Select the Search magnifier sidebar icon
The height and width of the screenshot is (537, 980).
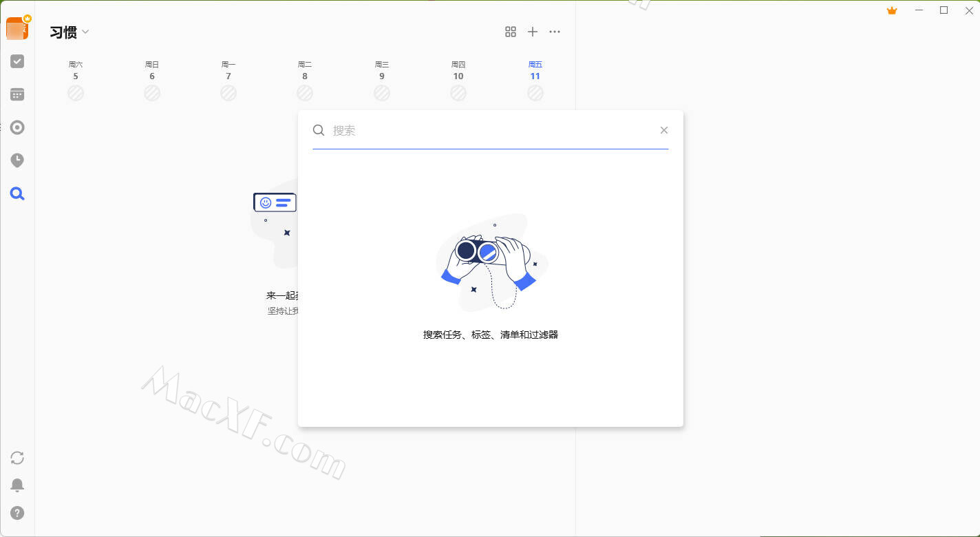click(x=17, y=193)
